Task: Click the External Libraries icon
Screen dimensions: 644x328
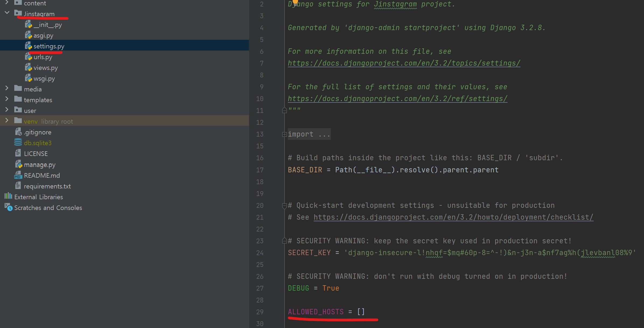Action: point(8,196)
